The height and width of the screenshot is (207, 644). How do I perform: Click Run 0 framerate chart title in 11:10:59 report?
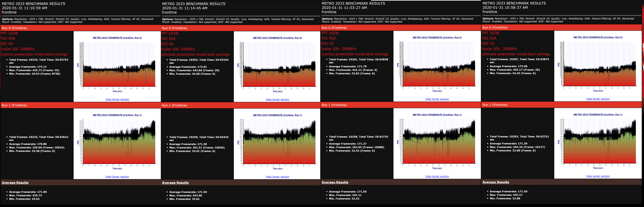tap(117, 38)
